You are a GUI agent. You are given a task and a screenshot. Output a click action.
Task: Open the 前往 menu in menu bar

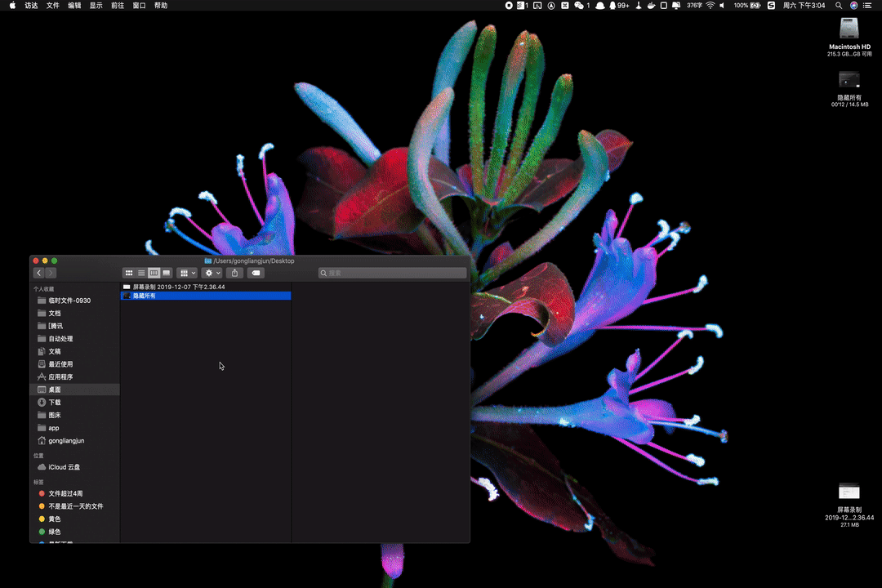pos(118,6)
